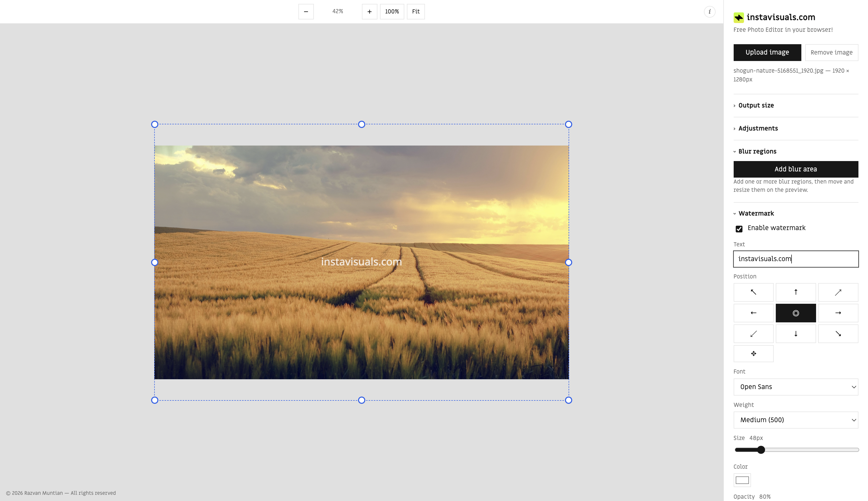868x501 pixels.
Task: Click the Free Photo Editor tagline text
Action: coord(783,29)
